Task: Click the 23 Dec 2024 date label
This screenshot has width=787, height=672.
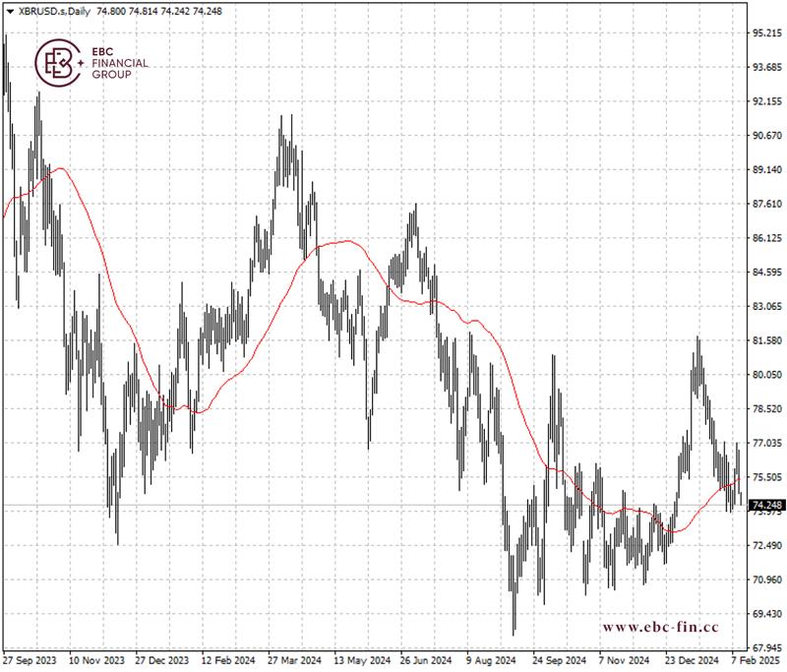Action: tap(691, 662)
